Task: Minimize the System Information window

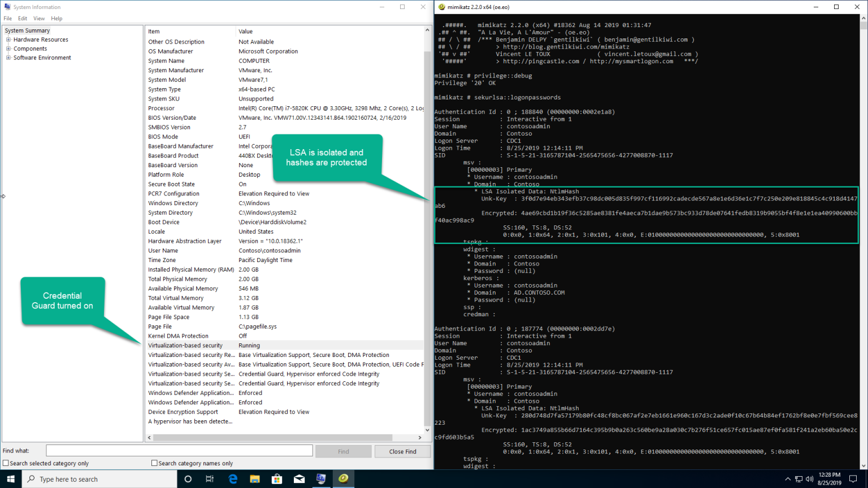Action: 382,7
